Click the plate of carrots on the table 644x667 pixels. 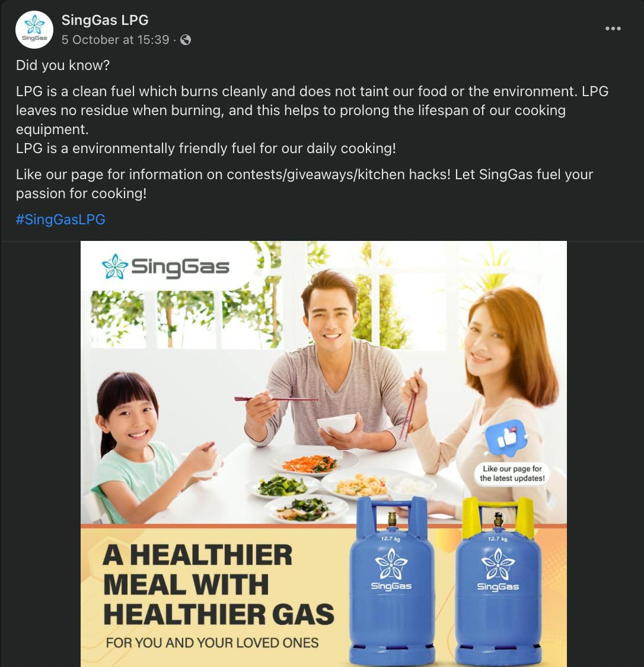pyautogui.click(x=310, y=463)
